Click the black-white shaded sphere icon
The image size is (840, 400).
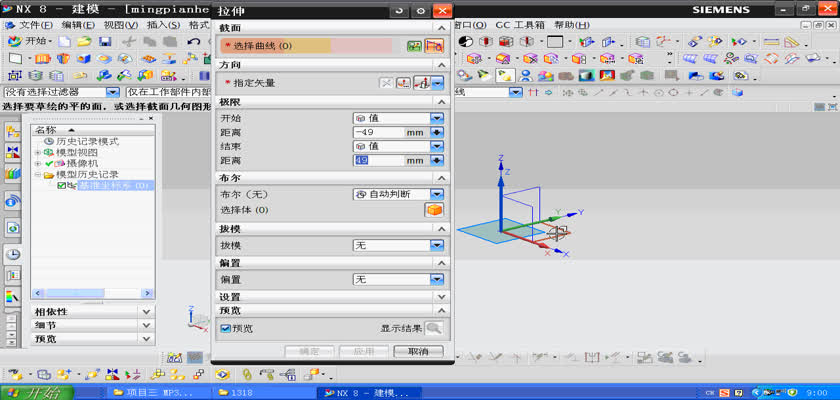click(466, 41)
